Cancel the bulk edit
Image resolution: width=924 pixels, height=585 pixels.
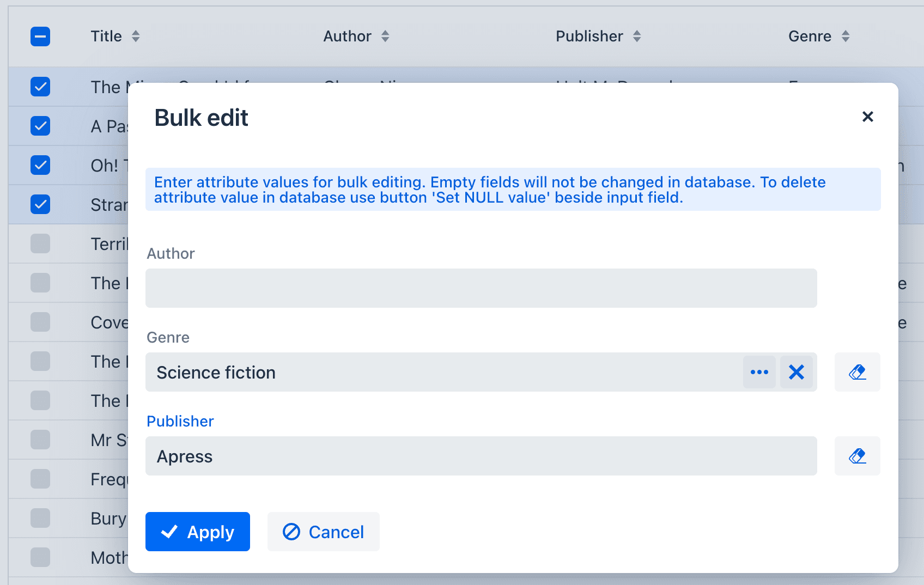[323, 532]
